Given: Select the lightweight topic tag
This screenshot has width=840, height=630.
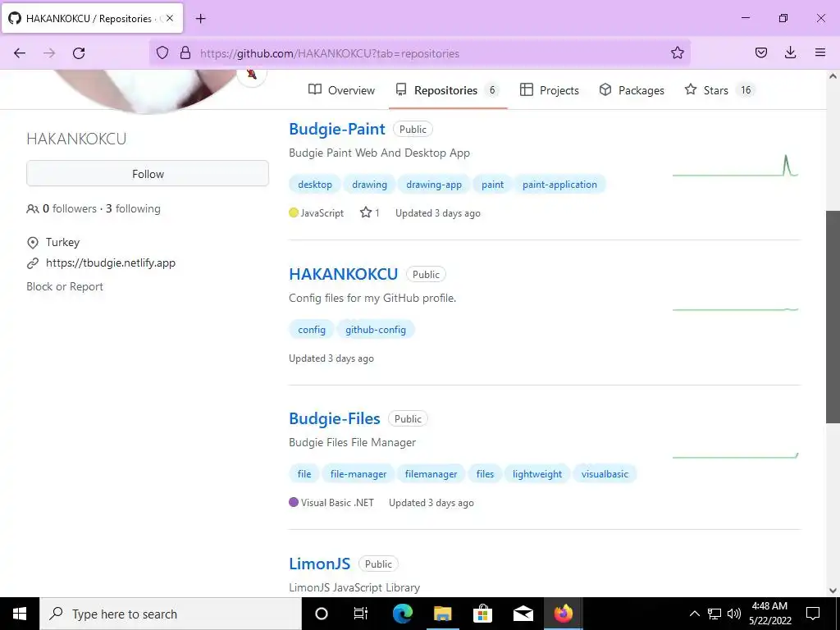Looking at the screenshot, I should pos(537,474).
